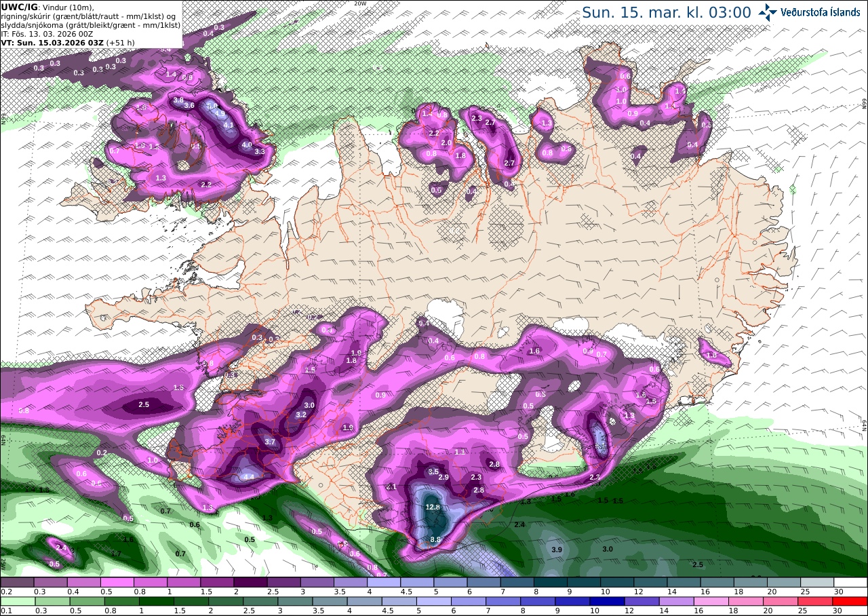
Task: Click the IT: Fös. 13. 03. 2026 00Z line
Action: click(x=47, y=33)
